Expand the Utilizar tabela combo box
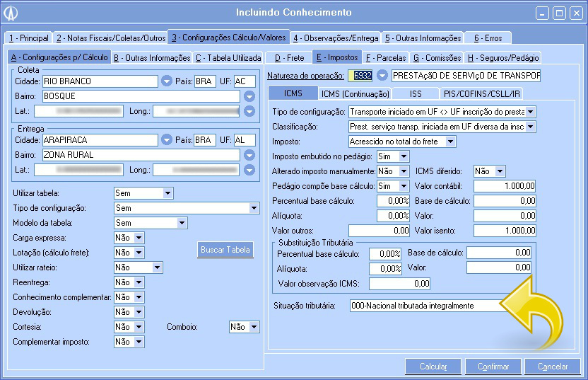The height and width of the screenshot is (380, 588). point(167,192)
